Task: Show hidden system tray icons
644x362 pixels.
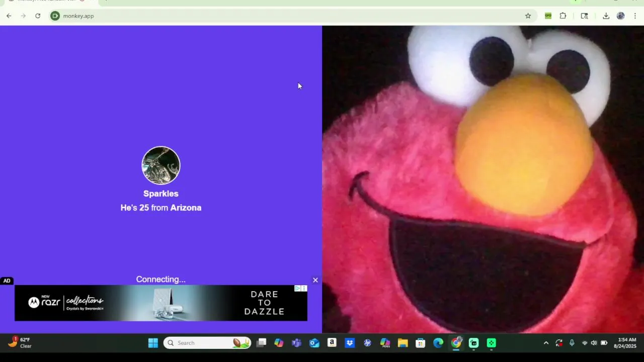Action: (546, 343)
